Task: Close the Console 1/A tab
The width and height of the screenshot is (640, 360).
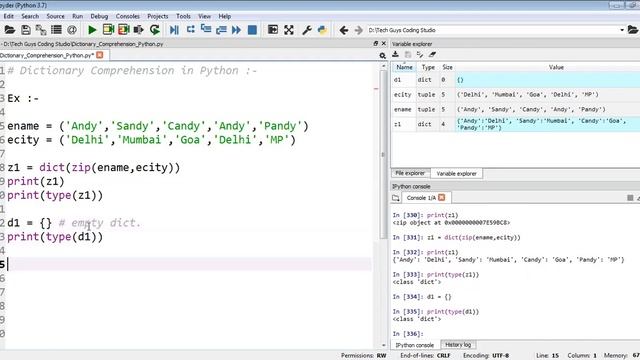Action: [x=442, y=198]
